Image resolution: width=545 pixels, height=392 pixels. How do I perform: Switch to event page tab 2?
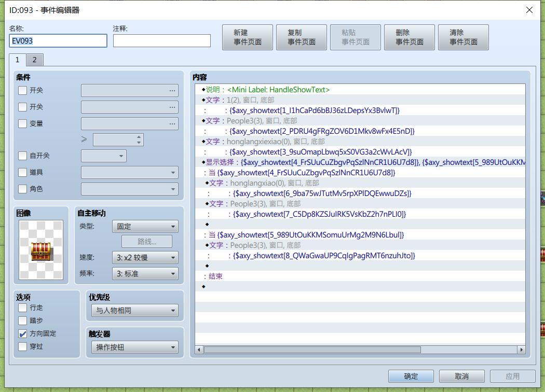pyautogui.click(x=34, y=60)
